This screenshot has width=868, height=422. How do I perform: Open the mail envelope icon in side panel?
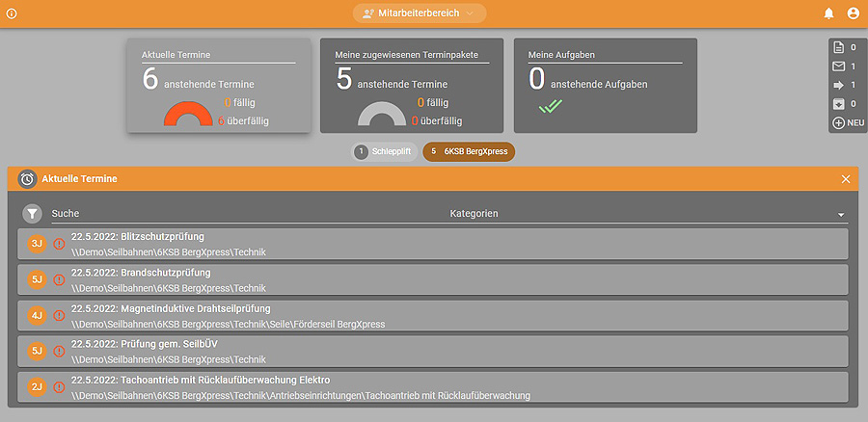click(838, 66)
